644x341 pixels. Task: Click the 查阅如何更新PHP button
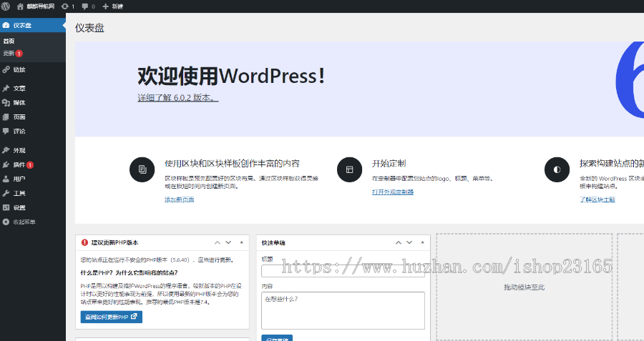[112, 317]
